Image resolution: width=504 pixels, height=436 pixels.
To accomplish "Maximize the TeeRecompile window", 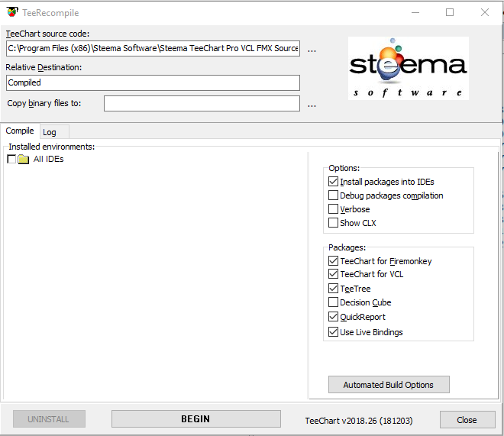I will [450, 12].
